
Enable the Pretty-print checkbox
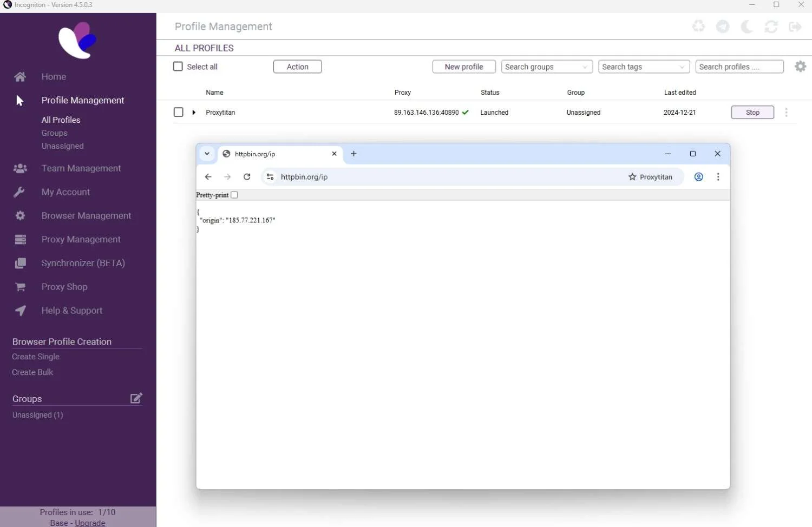point(234,195)
